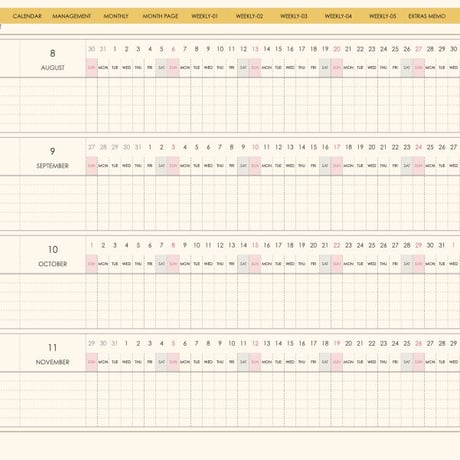The image size is (460, 460).
Task: Click date 22 in the November row
Action: coord(372,343)
